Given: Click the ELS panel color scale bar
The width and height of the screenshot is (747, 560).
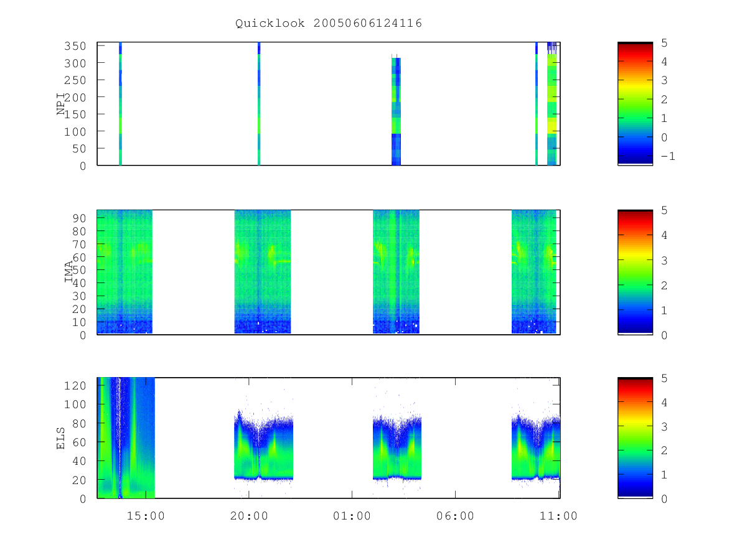Looking at the screenshot, I should (x=635, y=438).
